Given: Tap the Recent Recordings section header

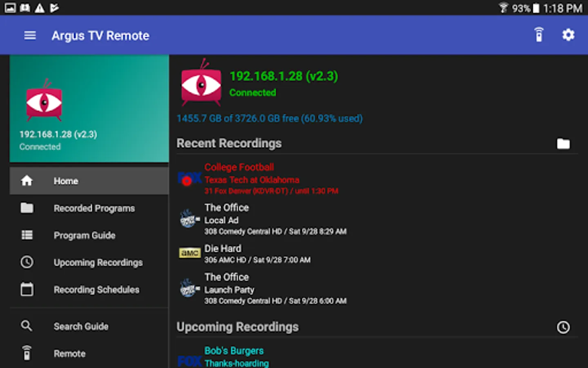Looking at the screenshot, I should pyautogui.click(x=229, y=143).
